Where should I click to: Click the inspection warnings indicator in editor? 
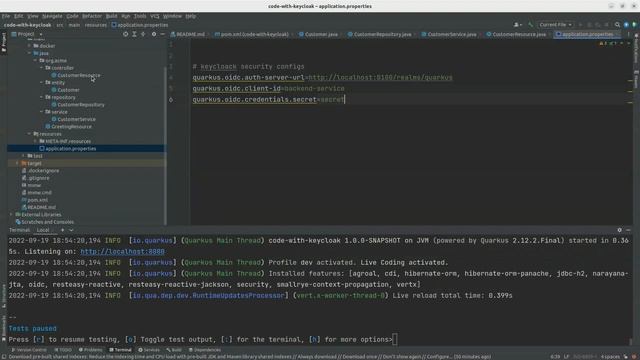[x=607, y=43]
